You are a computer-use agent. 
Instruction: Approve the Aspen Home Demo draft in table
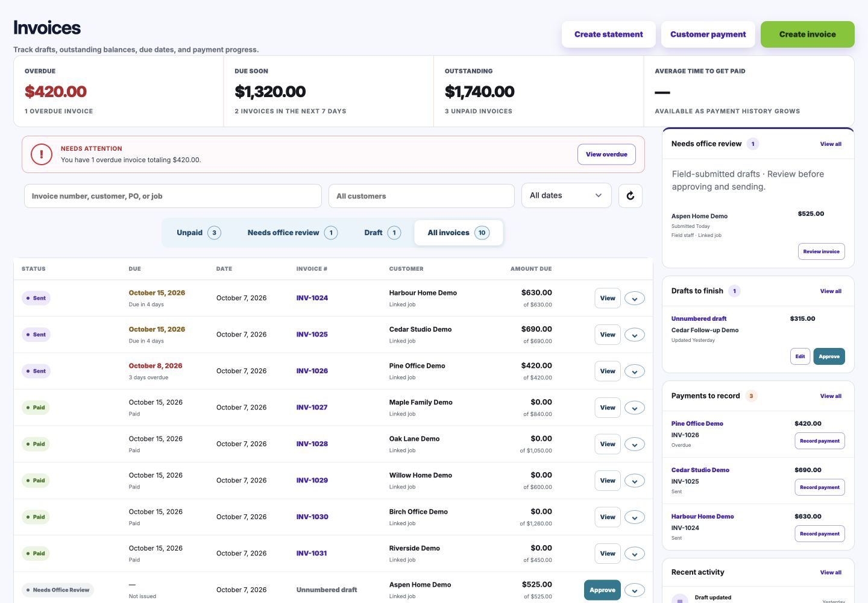[602, 590]
